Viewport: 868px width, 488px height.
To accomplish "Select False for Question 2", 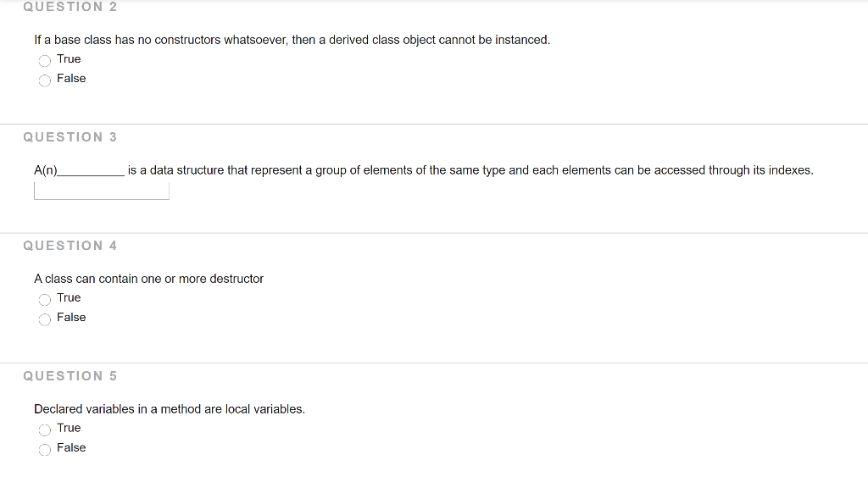I will point(44,80).
